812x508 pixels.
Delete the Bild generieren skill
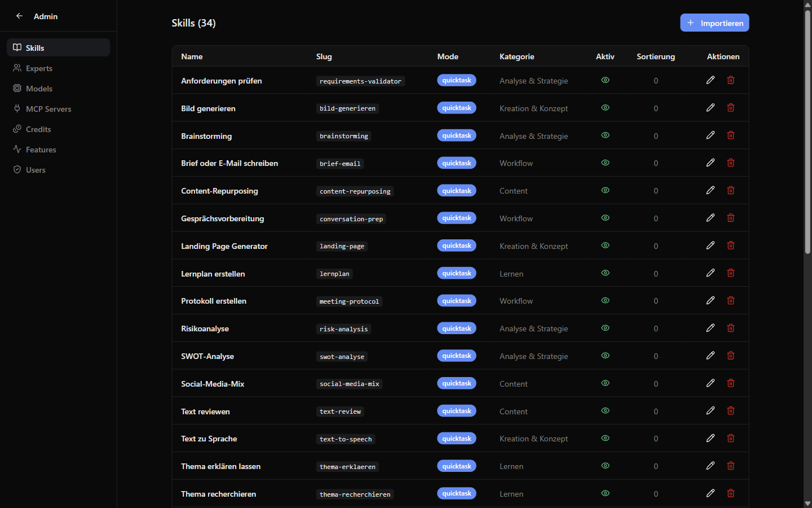pos(731,108)
